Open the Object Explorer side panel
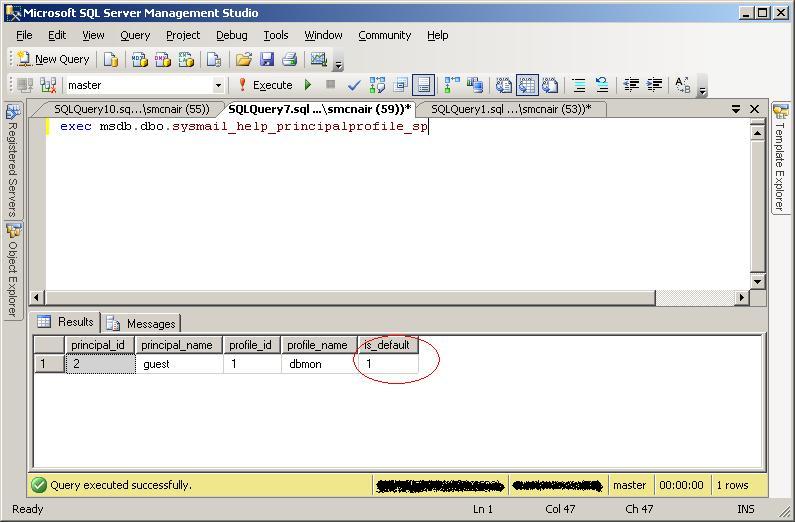The width and height of the screenshot is (795, 522). (x=13, y=271)
